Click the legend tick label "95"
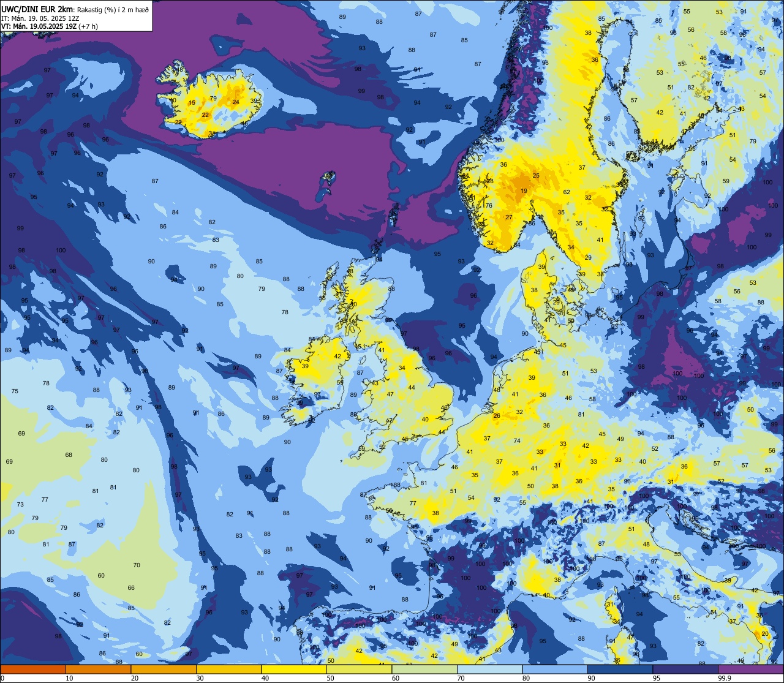Viewport: 784px width, 683px height. coord(657,678)
